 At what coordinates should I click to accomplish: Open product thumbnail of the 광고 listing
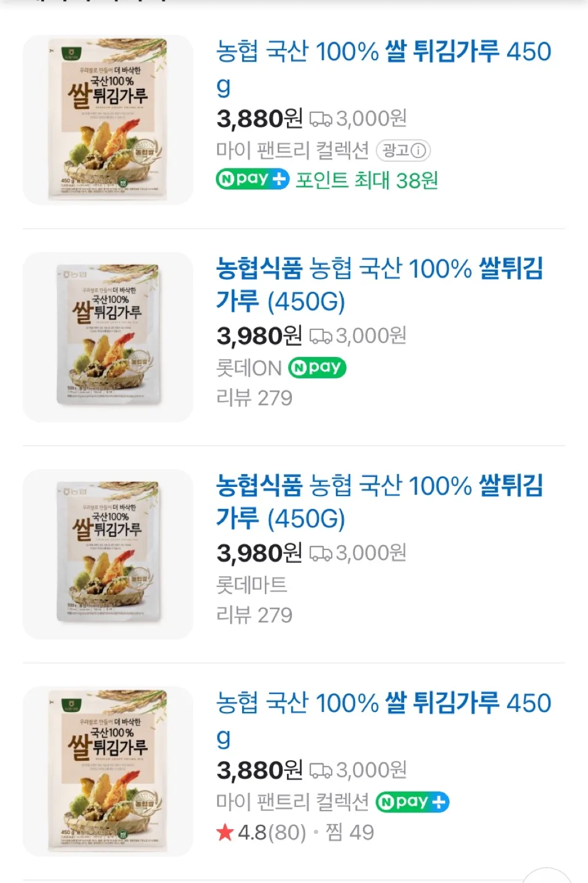tap(108, 120)
